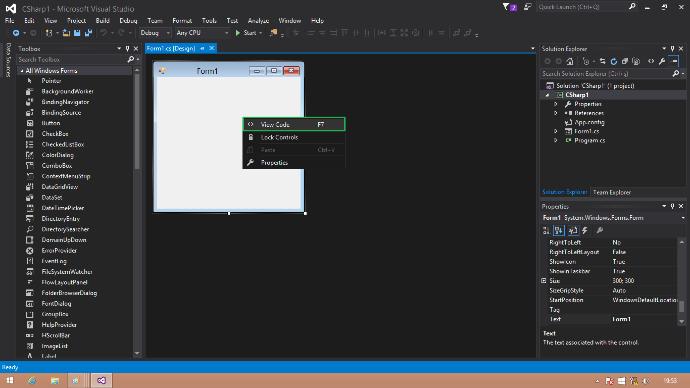This screenshot has width=690, height=388.
Task: Select View Code in the context menu
Action: point(294,124)
